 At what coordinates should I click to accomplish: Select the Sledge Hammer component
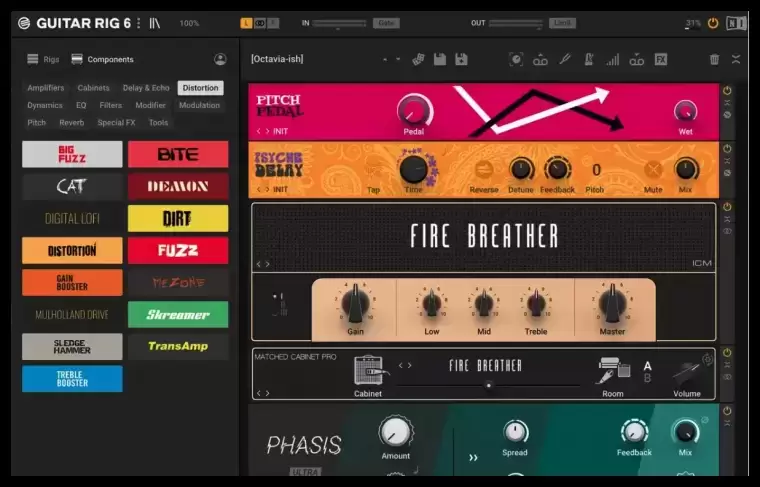pos(72,346)
